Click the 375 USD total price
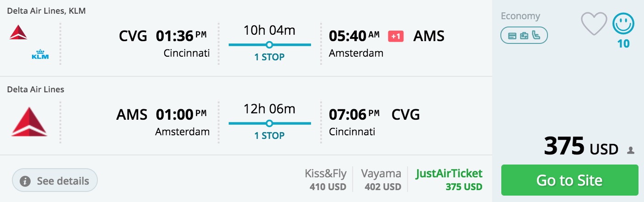The width and height of the screenshot is (644, 202). click(581, 147)
